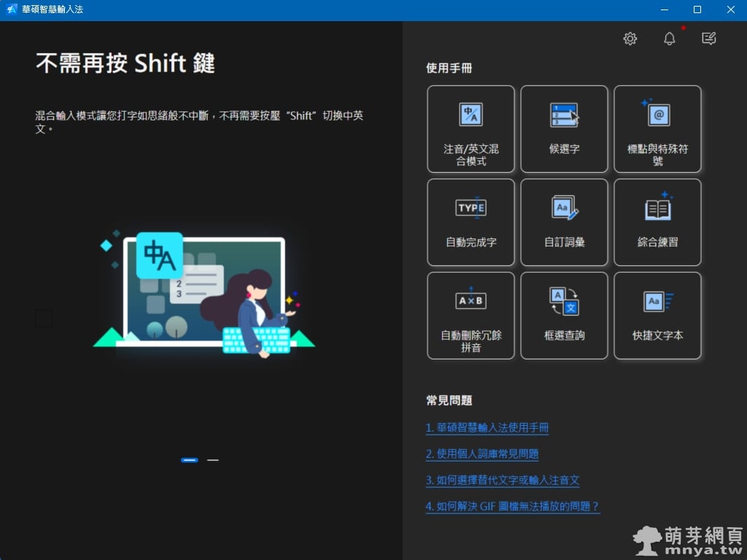Open the GIF 圖檔無法播放 FAQ link

click(x=512, y=507)
